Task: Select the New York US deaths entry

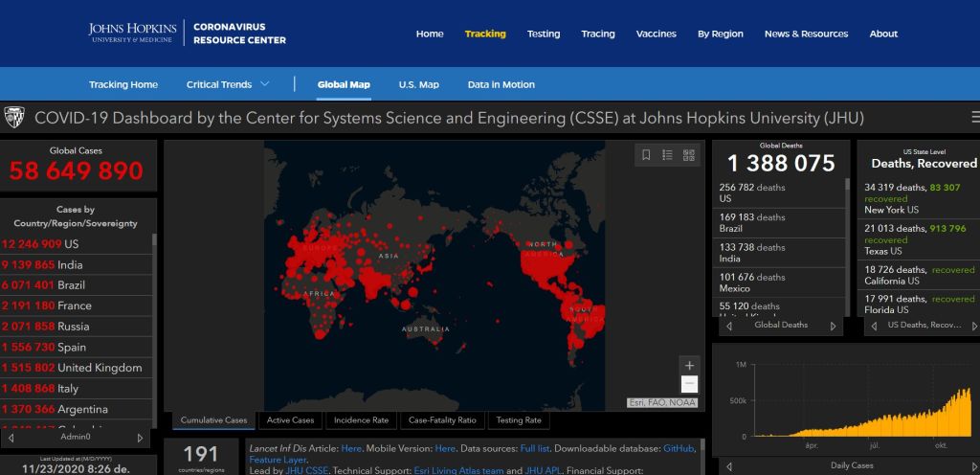Action: pyautogui.click(x=919, y=198)
